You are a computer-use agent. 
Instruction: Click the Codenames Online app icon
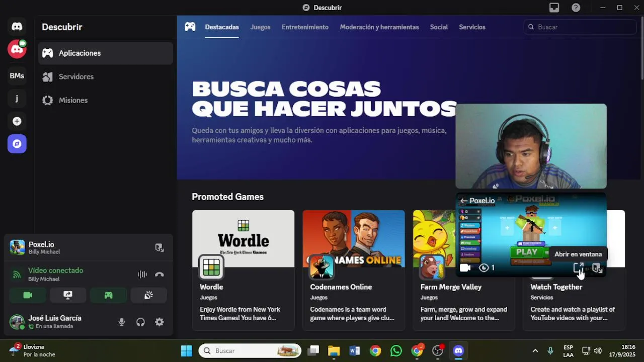pos(321,267)
